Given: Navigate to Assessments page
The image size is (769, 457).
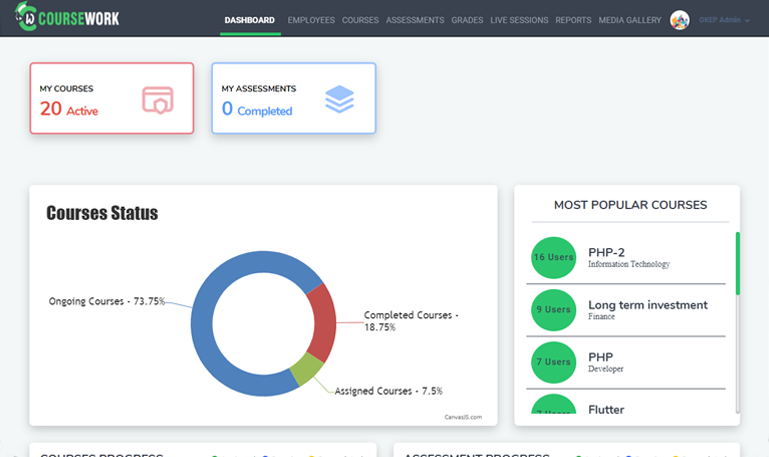Looking at the screenshot, I should 415,20.
